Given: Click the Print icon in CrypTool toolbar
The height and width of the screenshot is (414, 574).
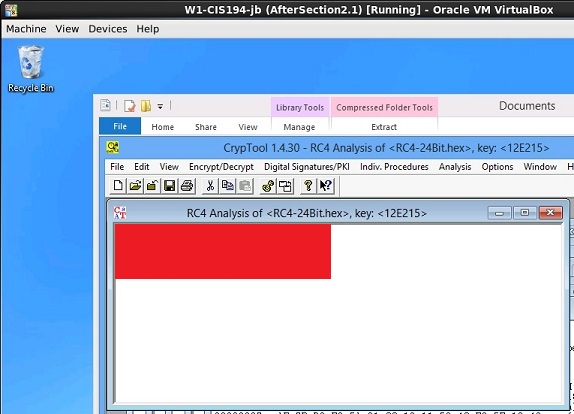Looking at the screenshot, I should [187, 186].
